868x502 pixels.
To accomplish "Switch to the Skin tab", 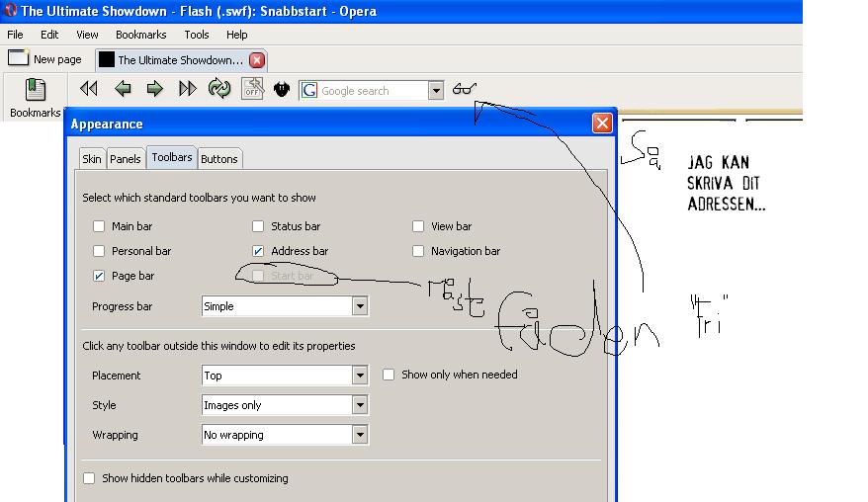I will pyautogui.click(x=92, y=159).
